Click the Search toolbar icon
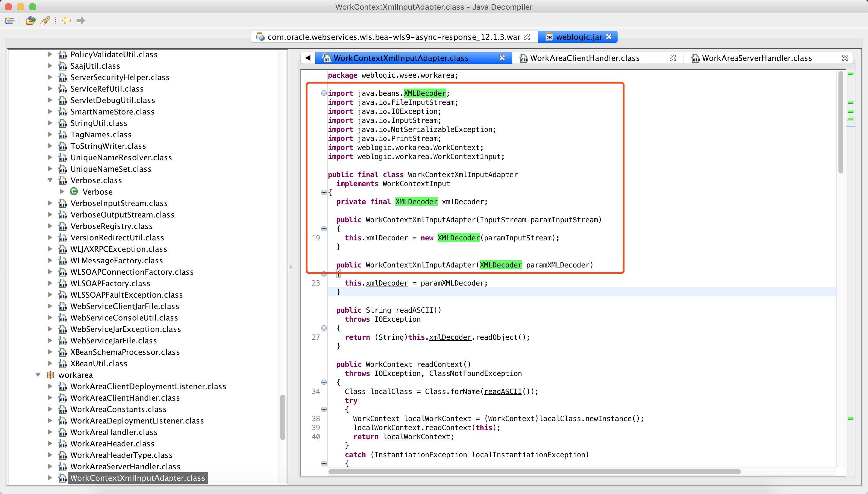The width and height of the screenshot is (868, 494). point(46,21)
